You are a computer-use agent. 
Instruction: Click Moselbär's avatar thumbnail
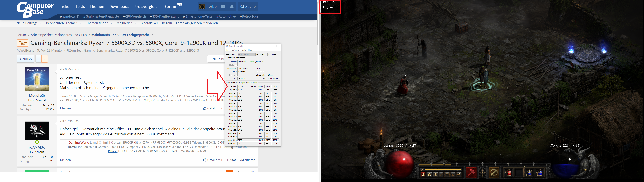point(37,79)
